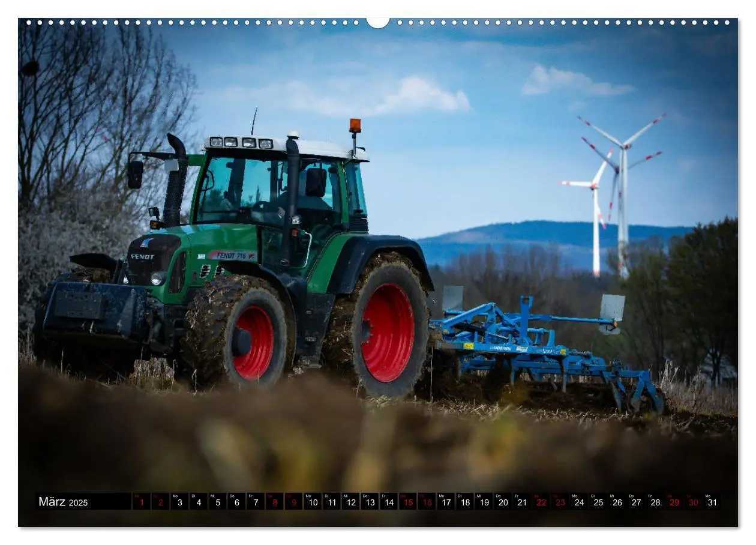Pick day 5 in the date row

pyautogui.click(x=217, y=502)
